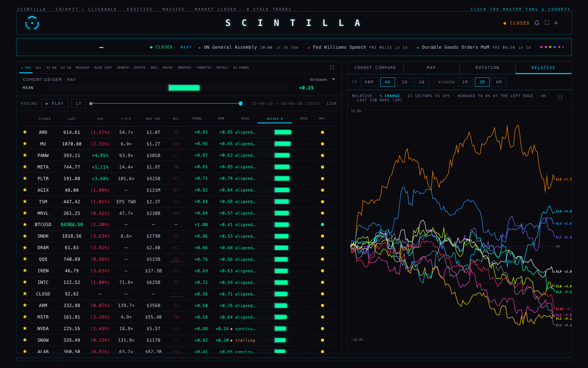
Task: Switch to the ROTATION tab
Action: tap(487, 68)
